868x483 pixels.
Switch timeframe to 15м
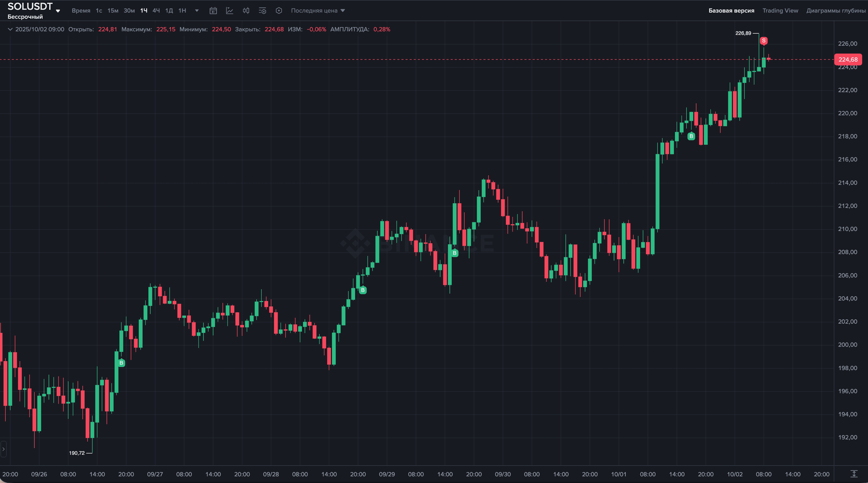(113, 11)
